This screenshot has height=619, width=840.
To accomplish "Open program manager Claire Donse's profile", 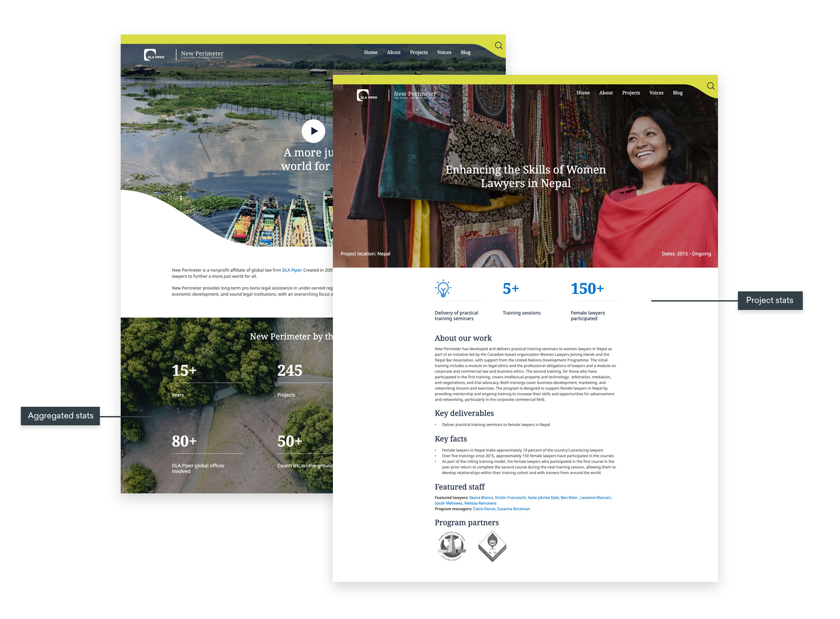I will tap(484, 509).
